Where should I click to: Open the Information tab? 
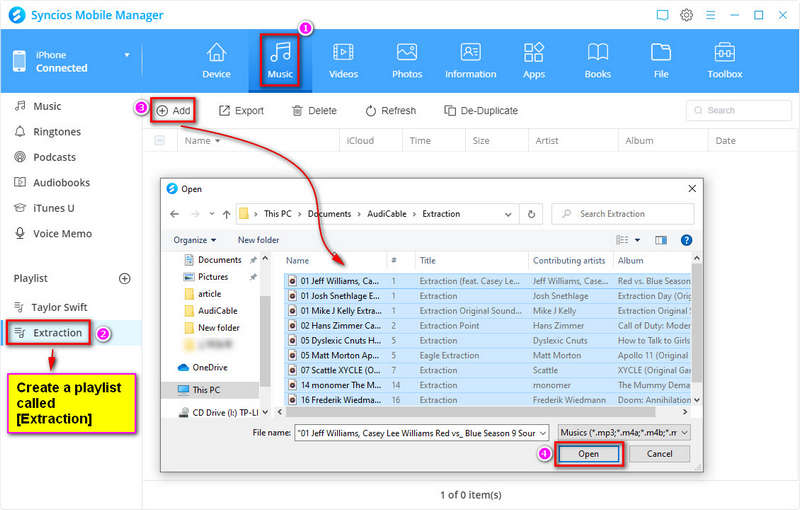(x=470, y=61)
